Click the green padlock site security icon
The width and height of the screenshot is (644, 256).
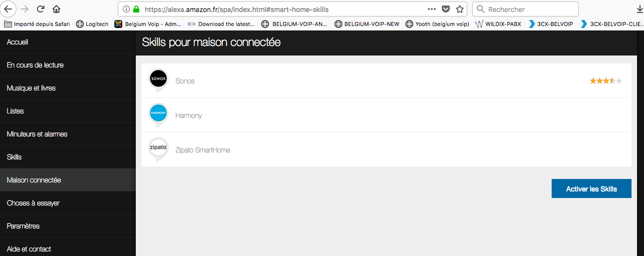(x=136, y=9)
